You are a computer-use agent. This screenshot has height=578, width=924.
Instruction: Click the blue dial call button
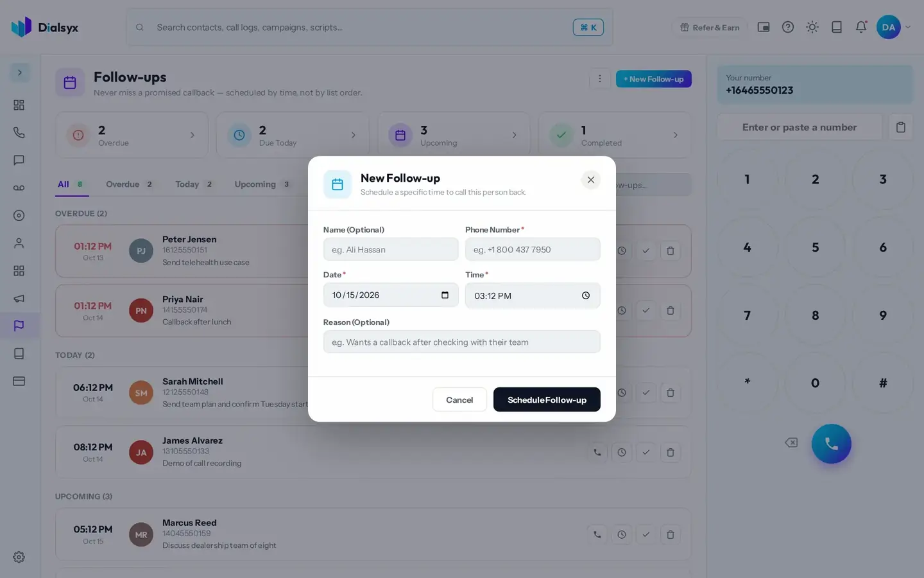coord(831,443)
